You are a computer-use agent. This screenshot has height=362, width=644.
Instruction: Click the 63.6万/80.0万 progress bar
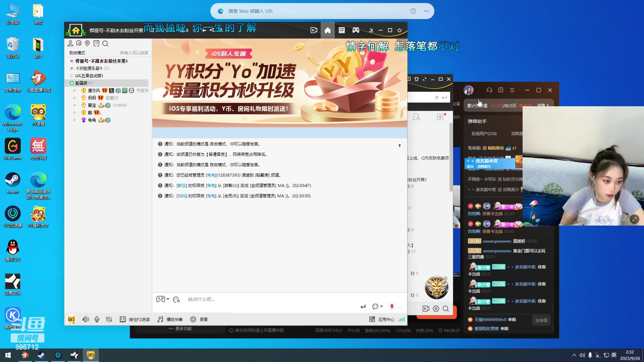coord(503,105)
